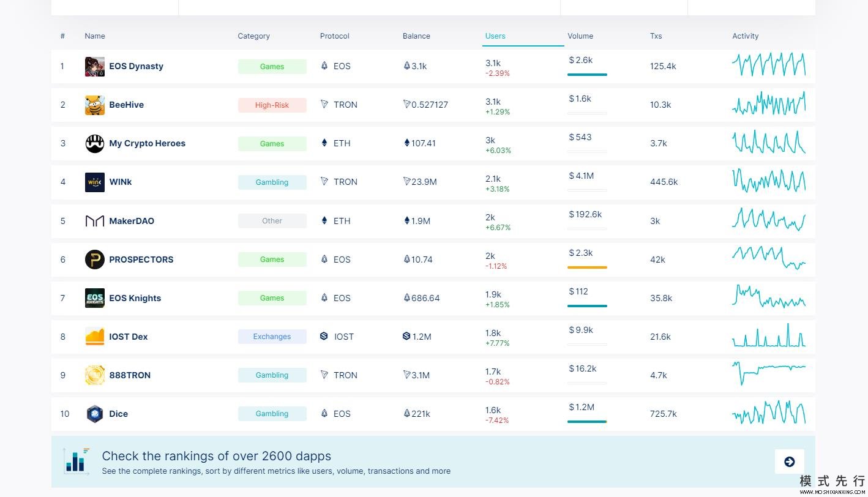Screen dimensions: 868x497
Task: Open the Dice dapp icon
Action: tap(95, 414)
